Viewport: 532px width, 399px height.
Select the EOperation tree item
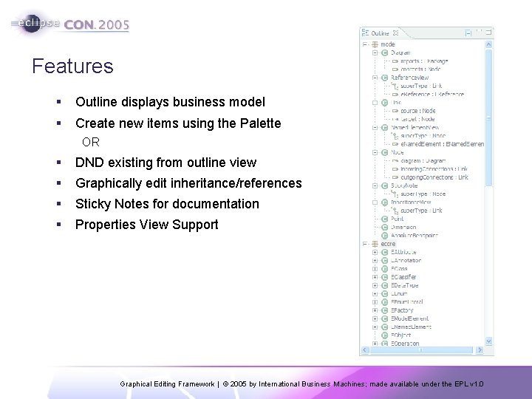coord(400,344)
